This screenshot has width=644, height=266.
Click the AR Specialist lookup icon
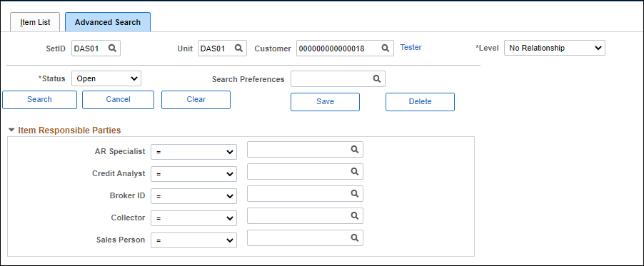coord(354,150)
